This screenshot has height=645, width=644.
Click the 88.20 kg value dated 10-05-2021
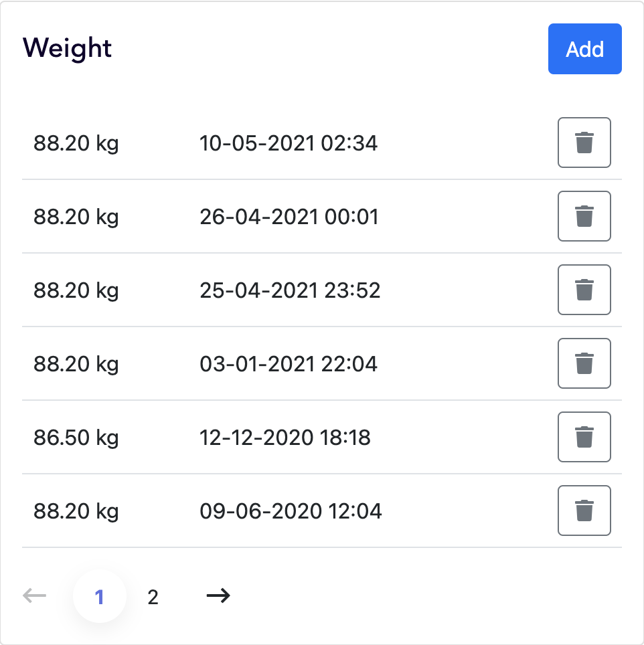[76, 143]
